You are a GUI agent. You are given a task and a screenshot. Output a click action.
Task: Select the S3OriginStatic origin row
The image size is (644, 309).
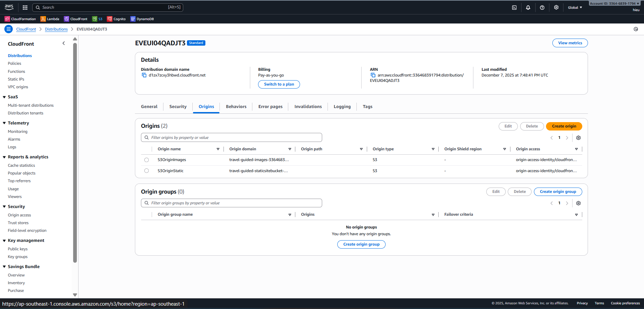(x=146, y=171)
